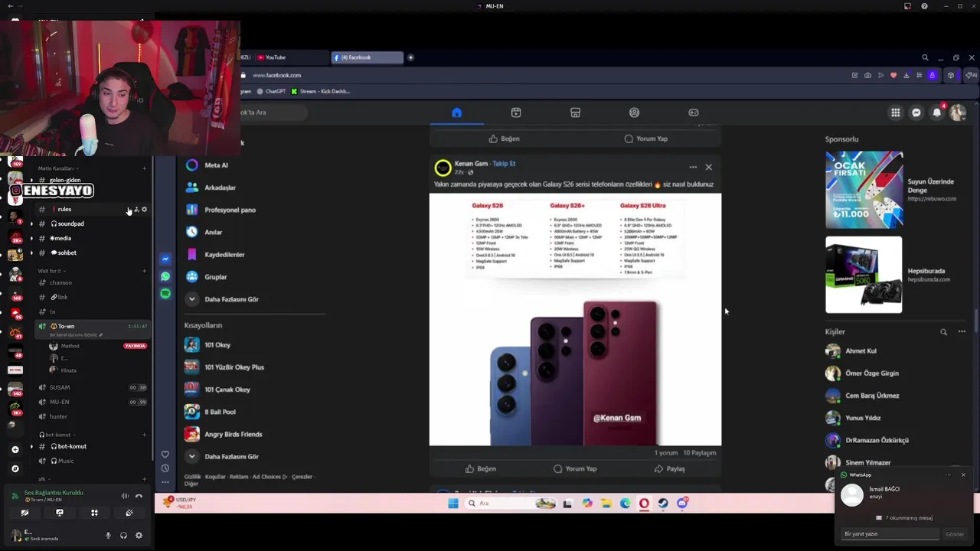This screenshot has height=551, width=980.
Task: Comment on the top post via Yorum Yap
Action: tap(645, 139)
